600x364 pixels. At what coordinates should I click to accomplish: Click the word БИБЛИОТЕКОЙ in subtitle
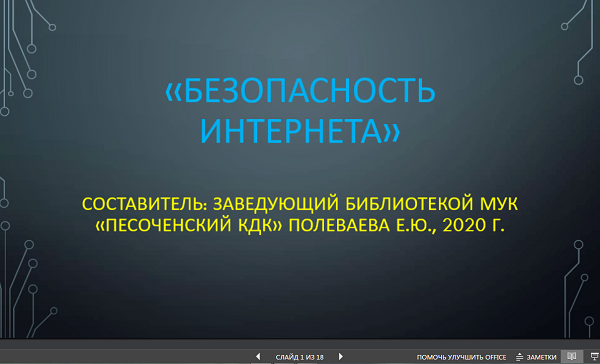[405, 204]
